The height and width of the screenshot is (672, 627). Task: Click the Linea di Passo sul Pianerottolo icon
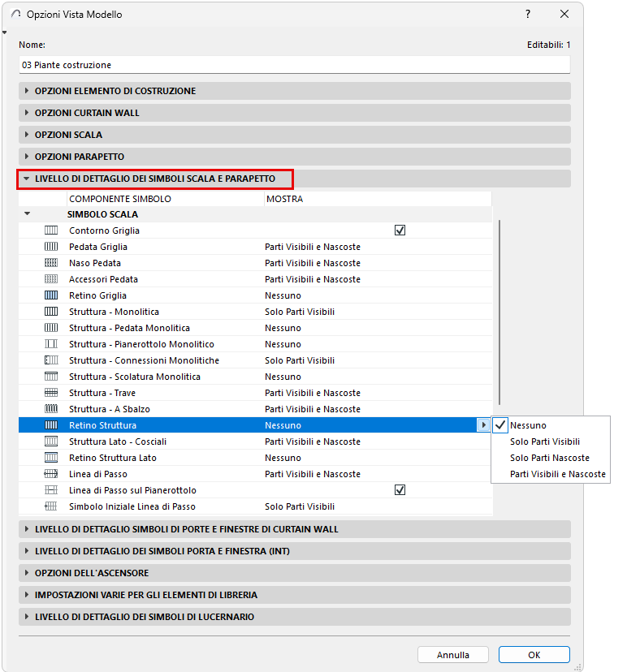coord(51,490)
